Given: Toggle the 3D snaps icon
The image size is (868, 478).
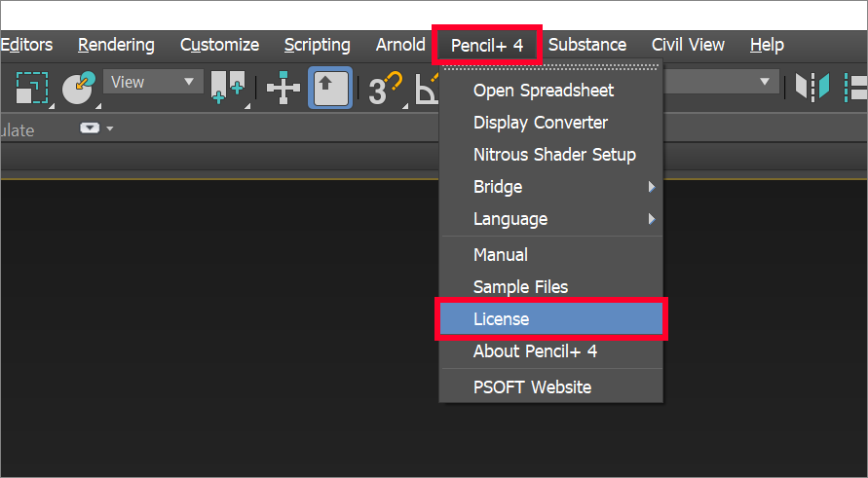Looking at the screenshot, I should point(386,89).
